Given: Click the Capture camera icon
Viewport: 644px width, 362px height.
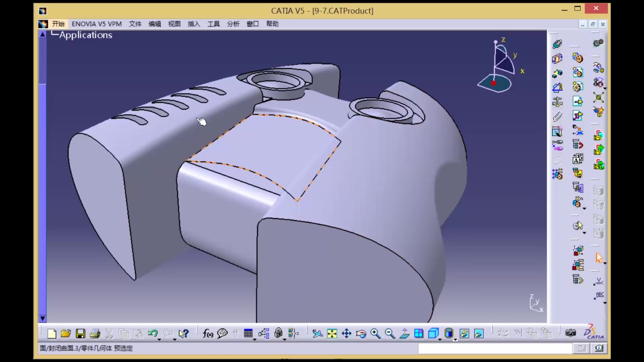Looking at the screenshot, I should click(x=571, y=333).
